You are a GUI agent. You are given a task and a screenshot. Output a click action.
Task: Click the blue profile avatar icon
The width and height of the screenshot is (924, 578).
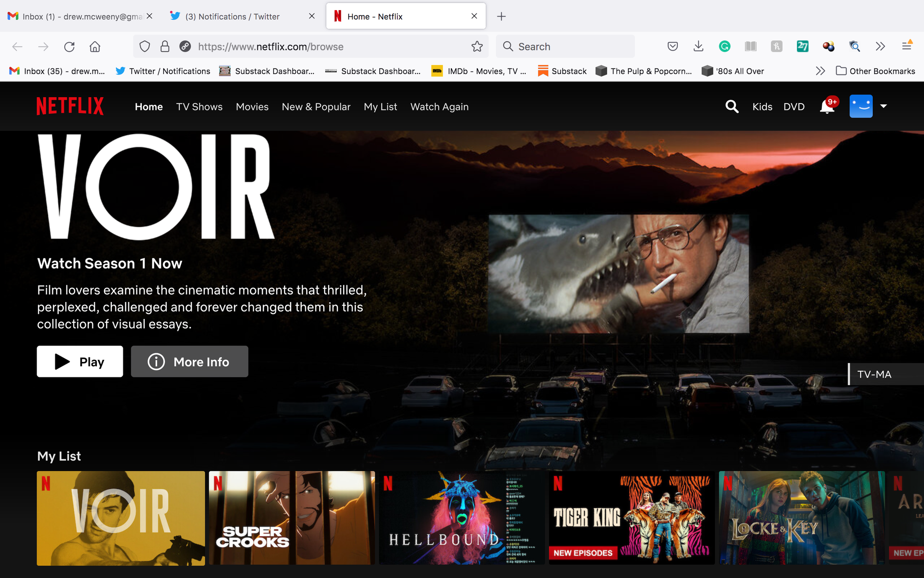click(x=861, y=106)
